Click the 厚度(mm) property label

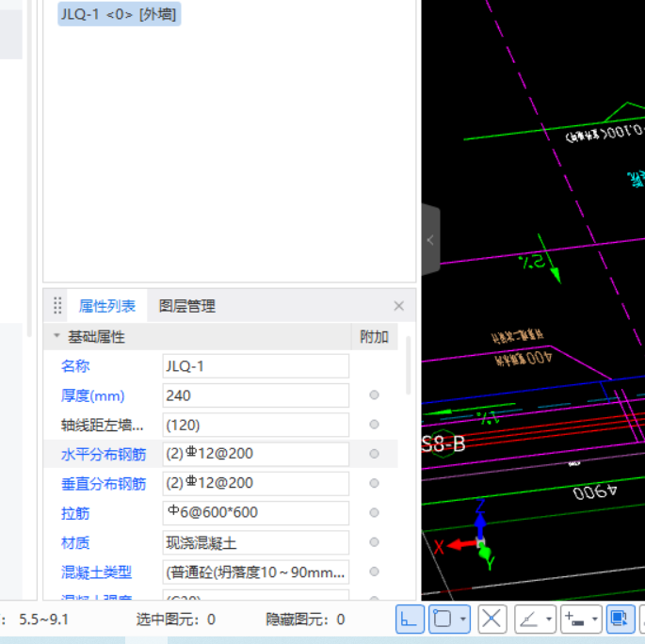pyautogui.click(x=92, y=395)
